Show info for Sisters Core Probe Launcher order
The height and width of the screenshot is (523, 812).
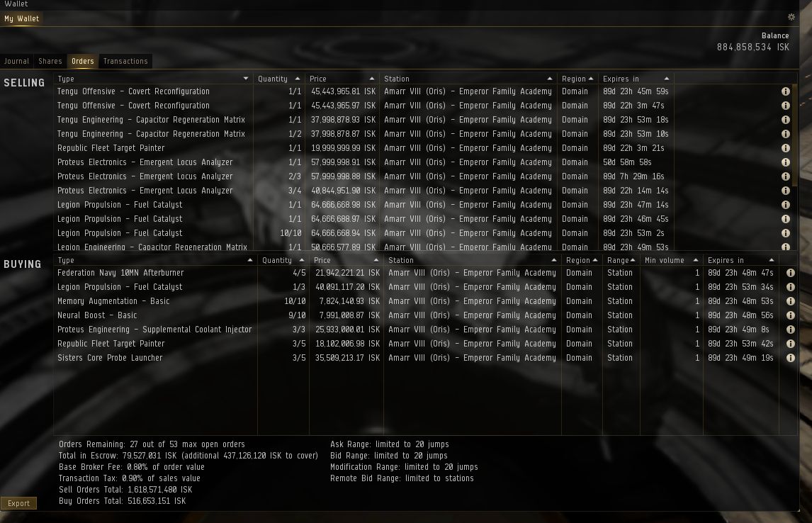click(x=790, y=358)
